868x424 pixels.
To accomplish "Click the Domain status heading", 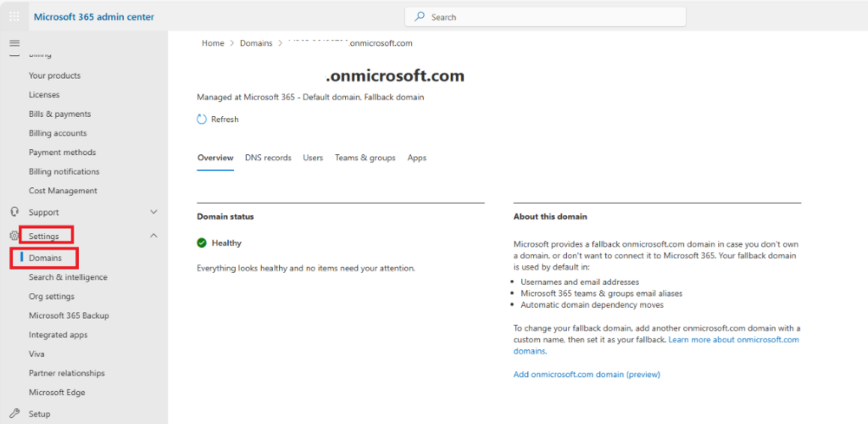I will tap(225, 216).
